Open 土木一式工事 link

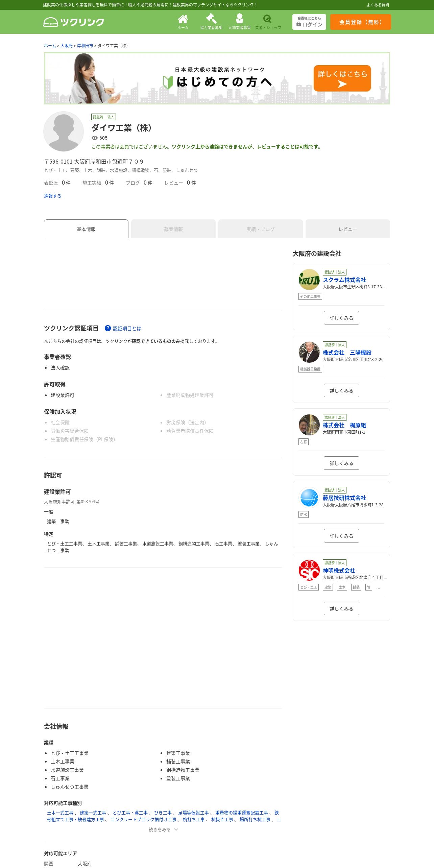60,813
